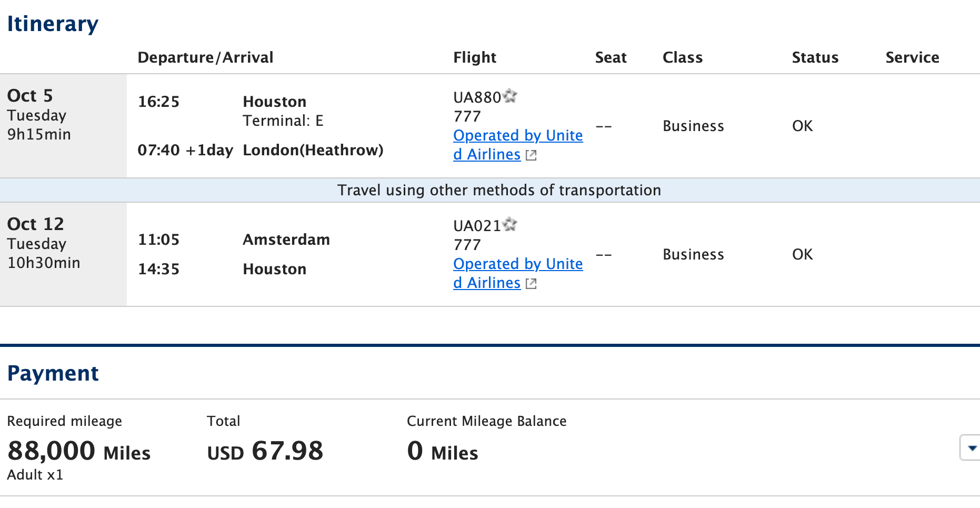Image resolution: width=980 pixels, height=508 pixels.
Task: Click the Seat column header
Action: [611, 57]
